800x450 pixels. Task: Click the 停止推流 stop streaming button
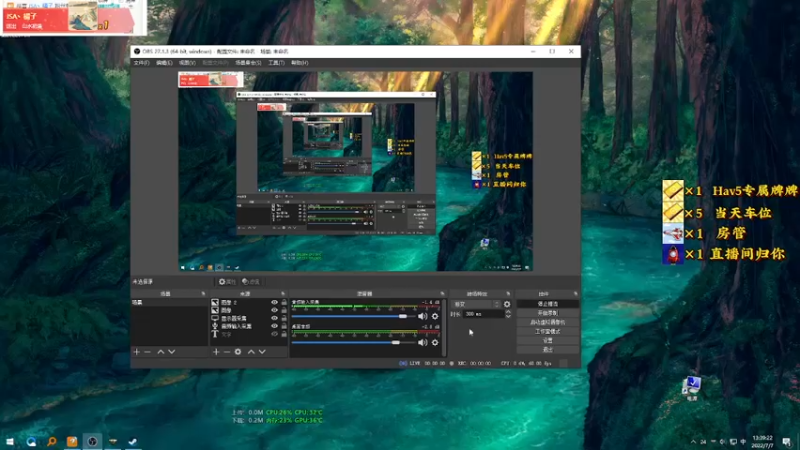click(x=547, y=304)
